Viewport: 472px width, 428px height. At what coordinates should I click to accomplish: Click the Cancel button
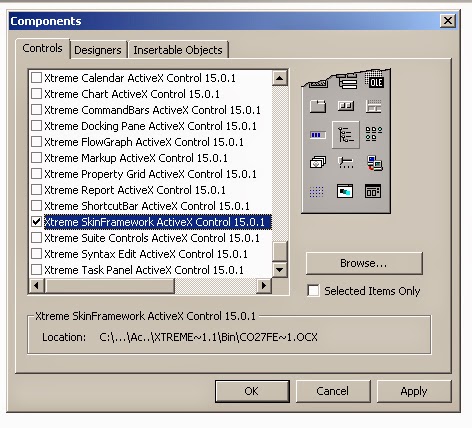pyautogui.click(x=333, y=391)
